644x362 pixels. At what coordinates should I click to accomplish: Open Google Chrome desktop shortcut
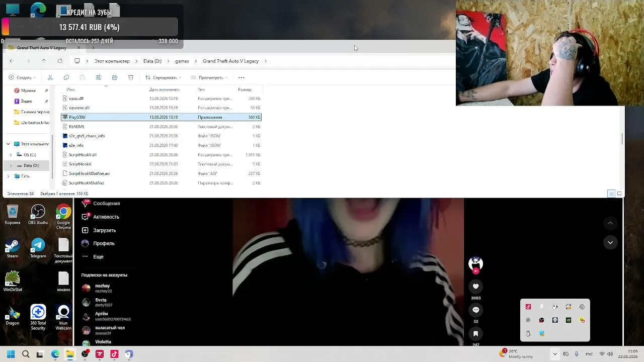pyautogui.click(x=63, y=217)
